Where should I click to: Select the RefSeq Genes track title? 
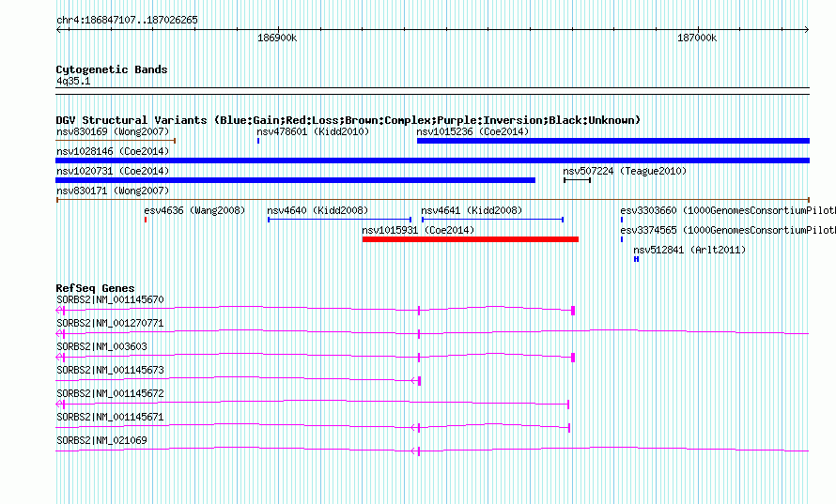(x=95, y=288)
